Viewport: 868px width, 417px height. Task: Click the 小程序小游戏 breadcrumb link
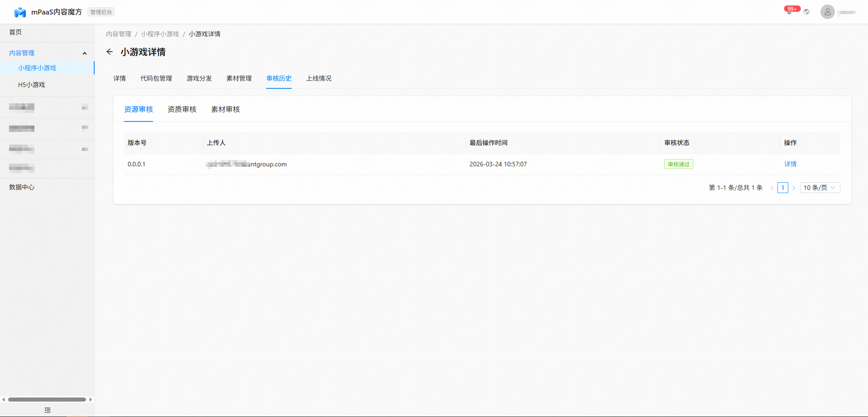click(160, 34)
